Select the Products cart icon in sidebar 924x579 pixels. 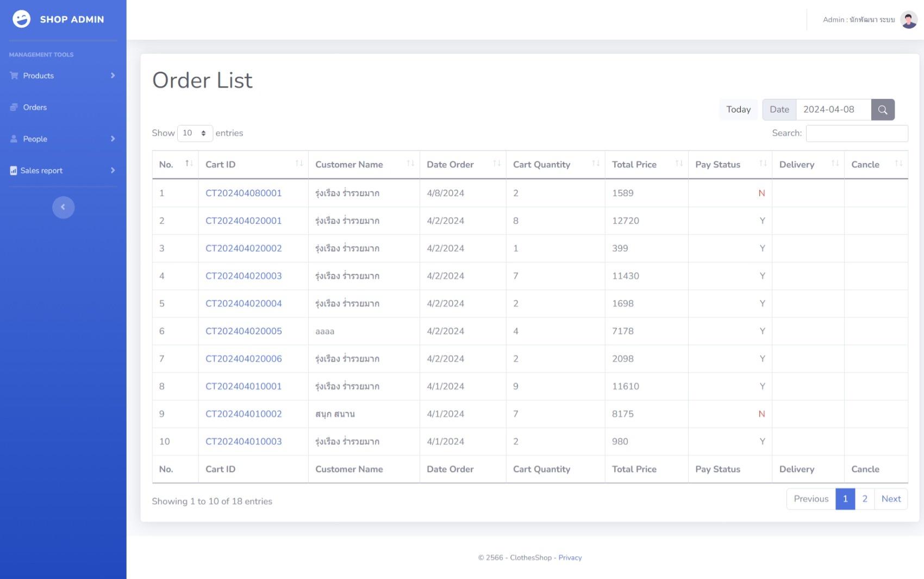13,75
